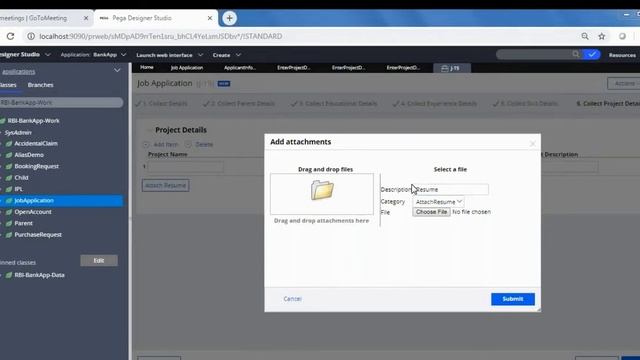Viewport: 640px width, 360px height.
Task: Click the site information icon in address bar
Action: pyautogui.click(x=31, y=36)
